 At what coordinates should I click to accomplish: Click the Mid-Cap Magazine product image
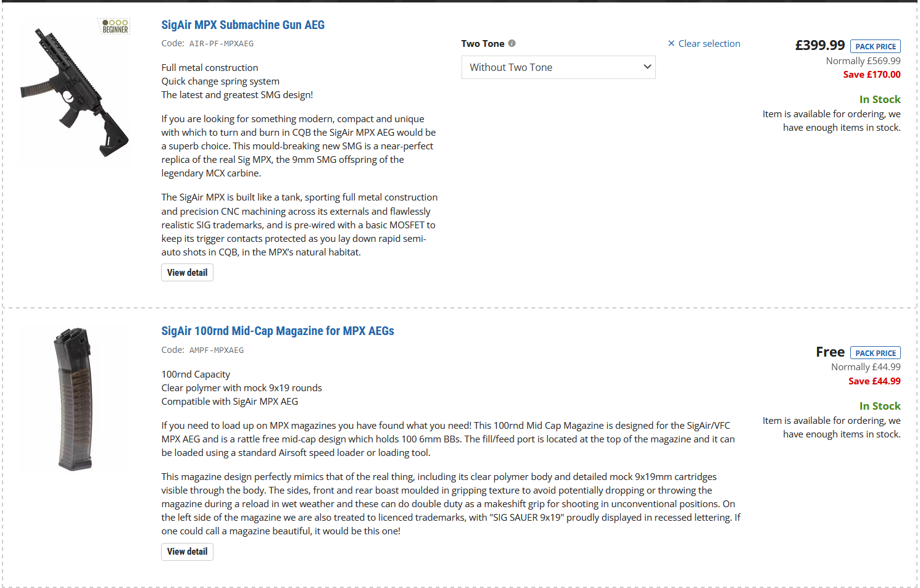[x=75, y=399]
